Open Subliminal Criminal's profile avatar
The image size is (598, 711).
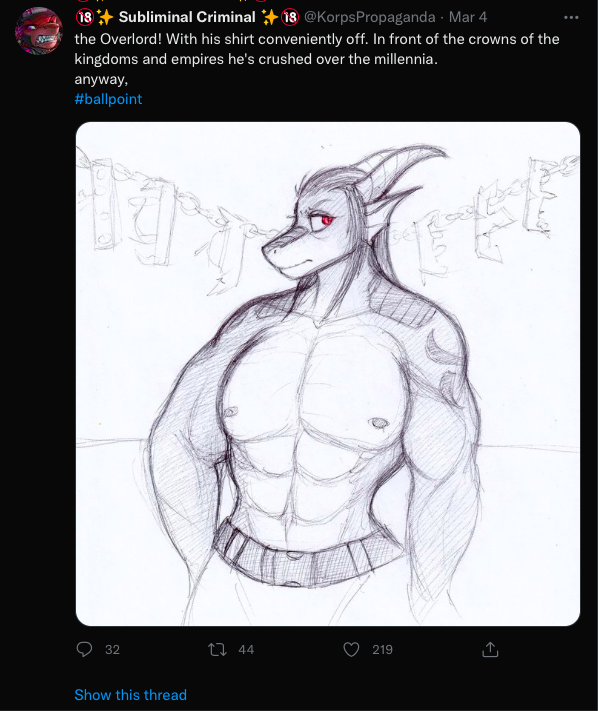tap(39, 31)
